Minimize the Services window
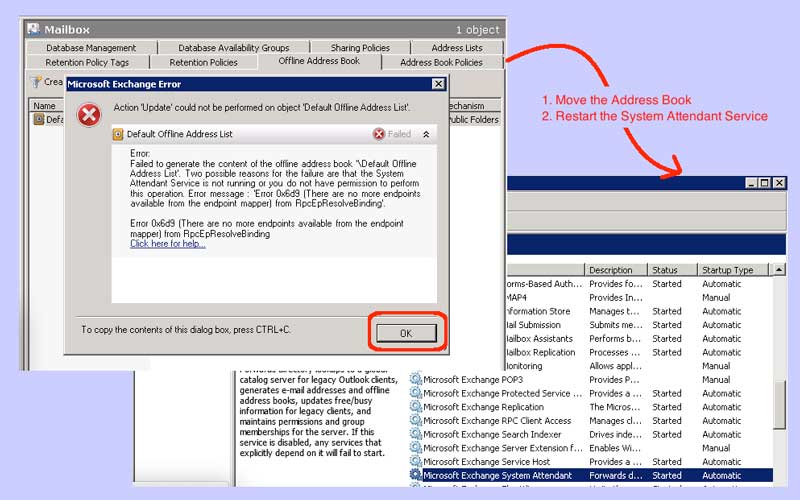This screenshot has height=500, width=800. [x=751, y=183]
